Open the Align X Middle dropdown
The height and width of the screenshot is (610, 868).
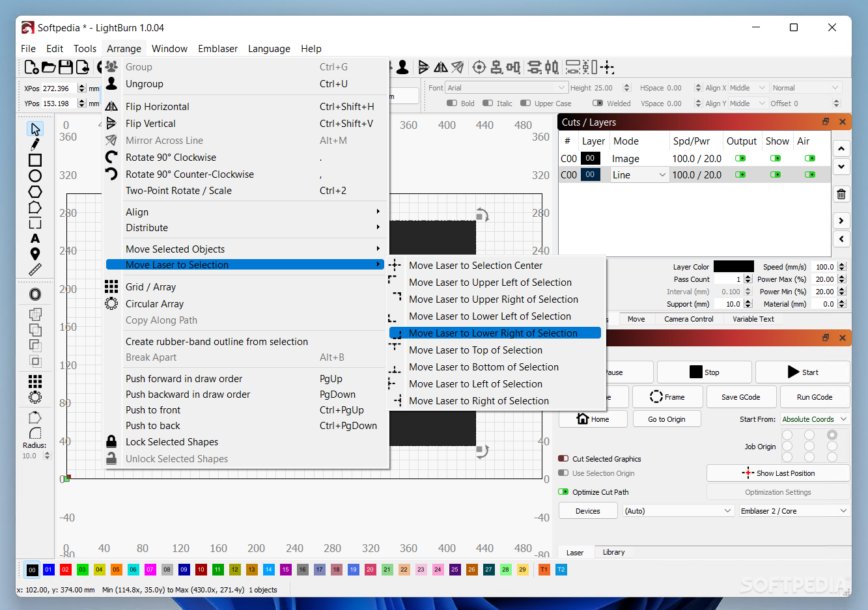(x=748, y=88)
